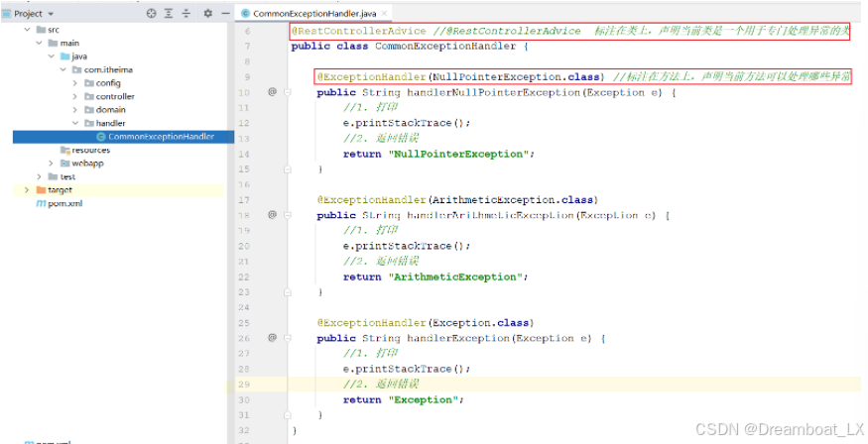Collapse the com.itheima package
868x444 pixels.
pos(63,69)
